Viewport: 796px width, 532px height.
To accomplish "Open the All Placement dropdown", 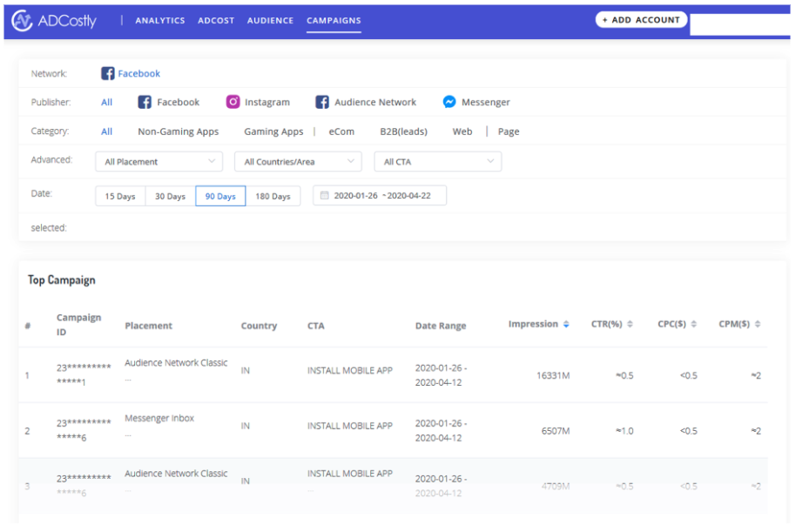I will [x=159, y=162].
